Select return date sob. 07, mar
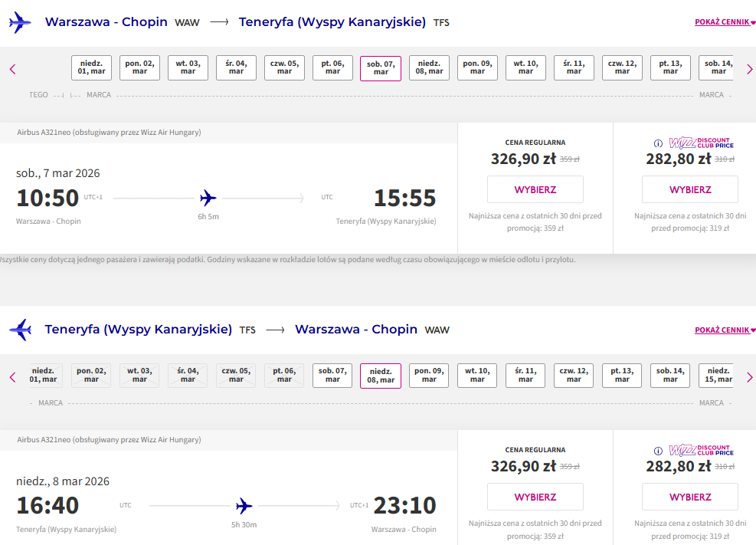 332,376
